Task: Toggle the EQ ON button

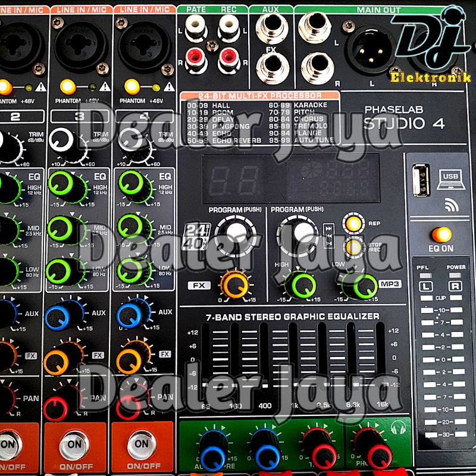Action: [441, 235]
